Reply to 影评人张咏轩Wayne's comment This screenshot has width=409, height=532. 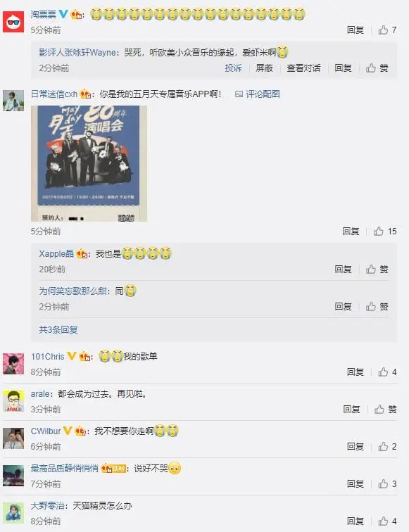tap(343, 68)
